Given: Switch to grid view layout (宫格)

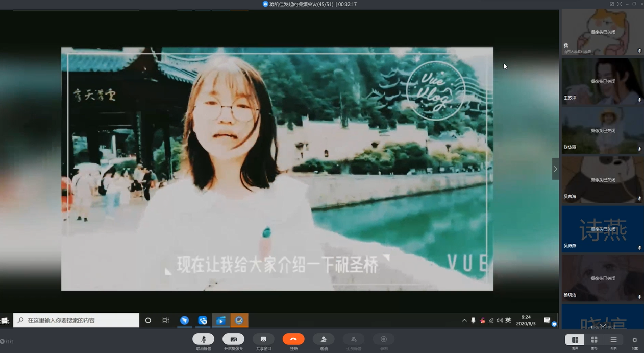Looking at the screenshot, I should [x=594, y=340].
